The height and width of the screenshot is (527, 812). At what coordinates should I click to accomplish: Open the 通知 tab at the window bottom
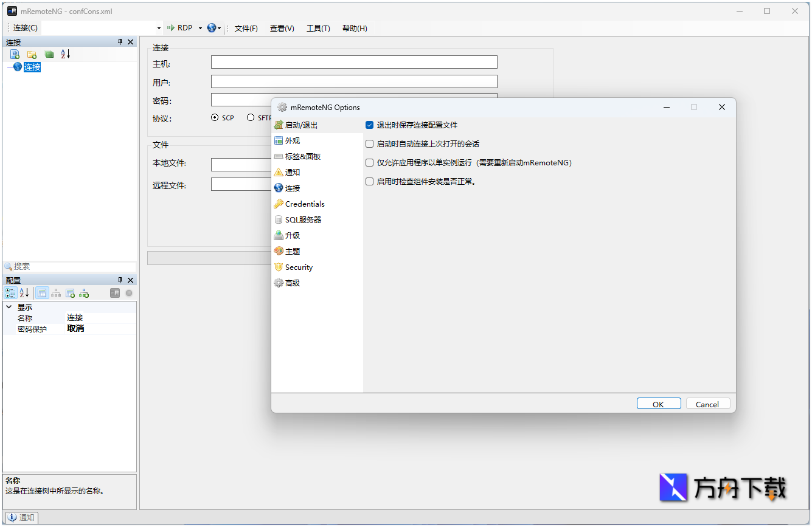[21, 518]
